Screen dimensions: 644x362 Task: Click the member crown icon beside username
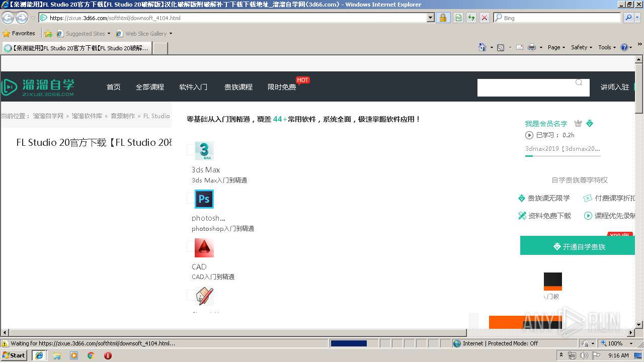click(578, 123)
